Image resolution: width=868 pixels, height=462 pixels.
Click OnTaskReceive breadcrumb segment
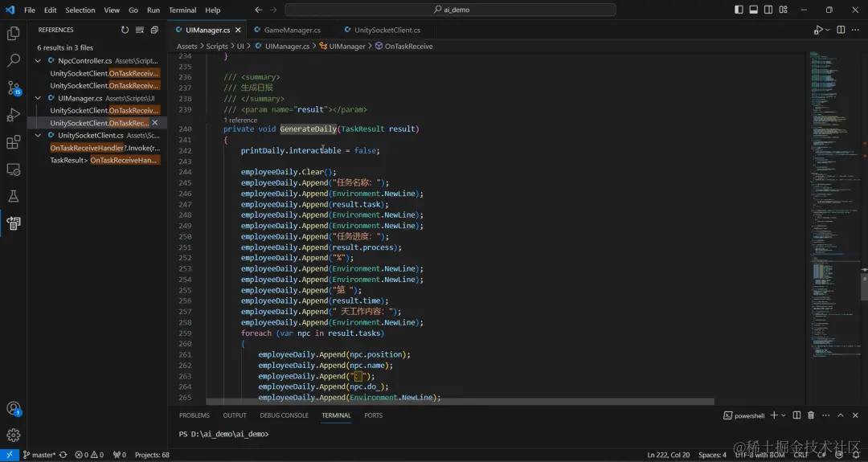pyautogui.click(x=404, y=47)
